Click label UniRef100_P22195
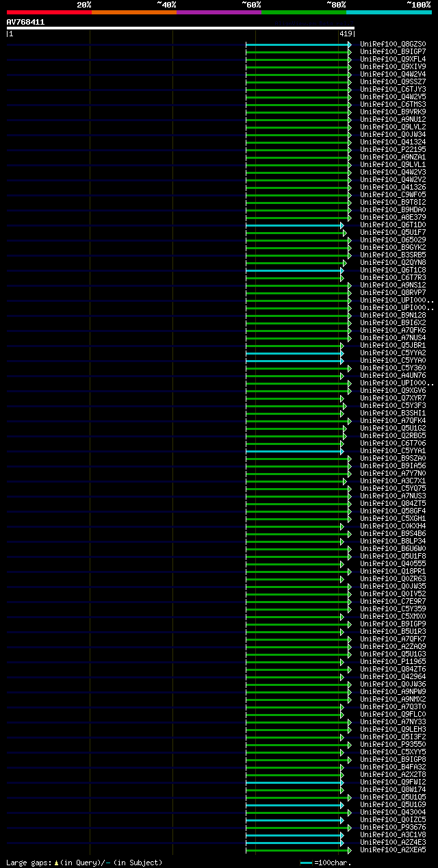 [393, 149]
